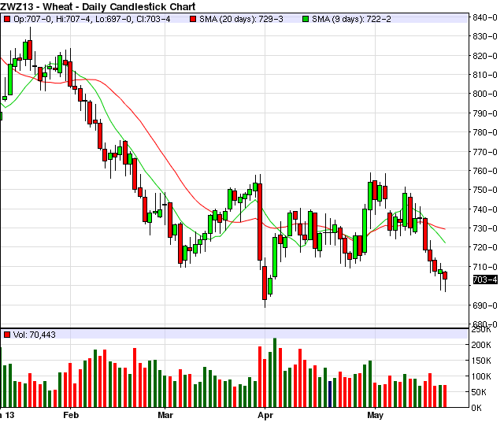Click the 730-0 price axis label

485,228
